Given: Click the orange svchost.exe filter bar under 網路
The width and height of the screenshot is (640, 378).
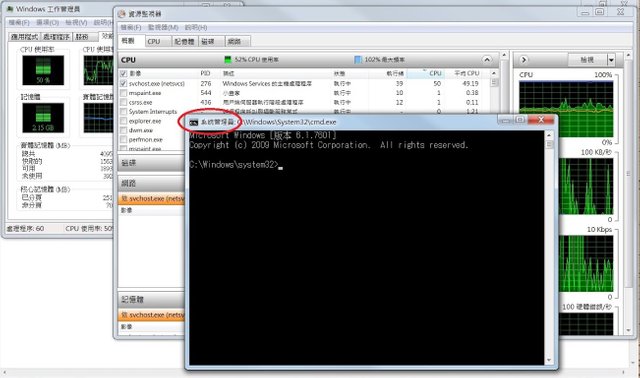Looking at the screenshot, I should click(x=151, y=199).
